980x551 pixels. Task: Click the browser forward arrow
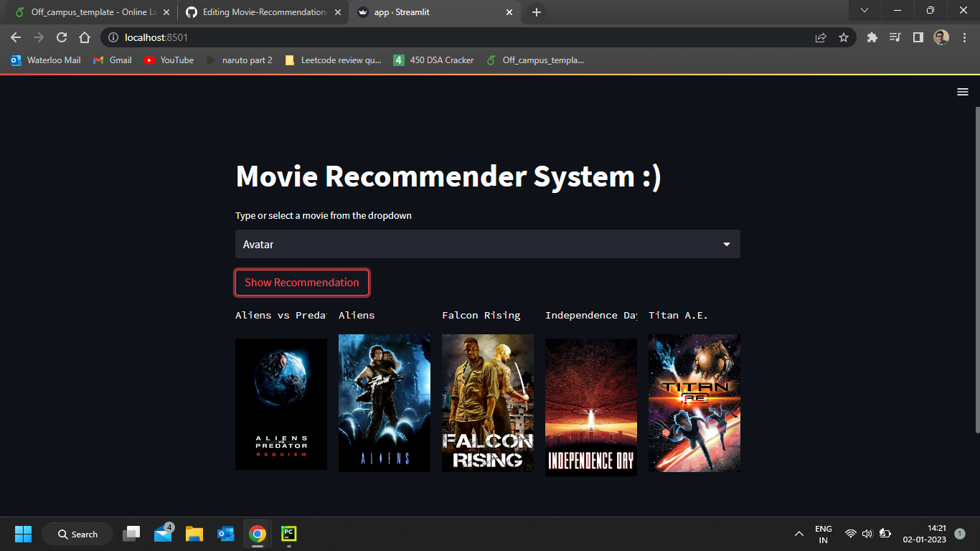(x=39, y=37)
